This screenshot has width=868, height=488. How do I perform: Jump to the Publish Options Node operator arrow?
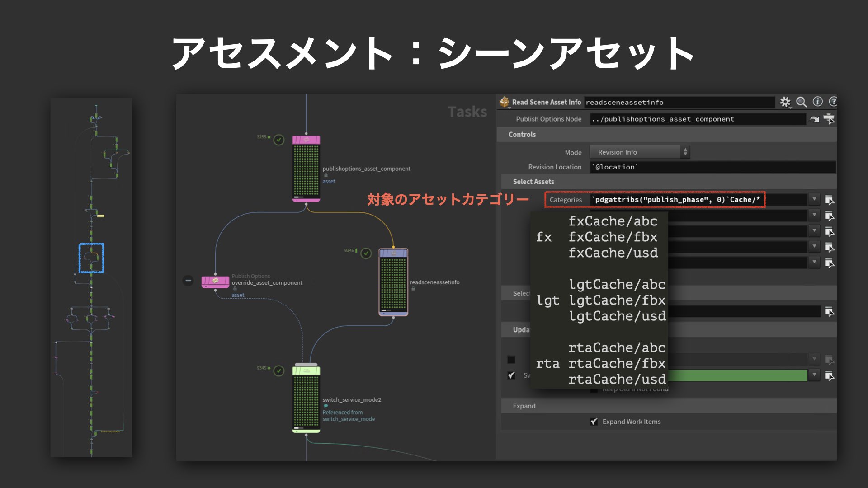[814, 119]
